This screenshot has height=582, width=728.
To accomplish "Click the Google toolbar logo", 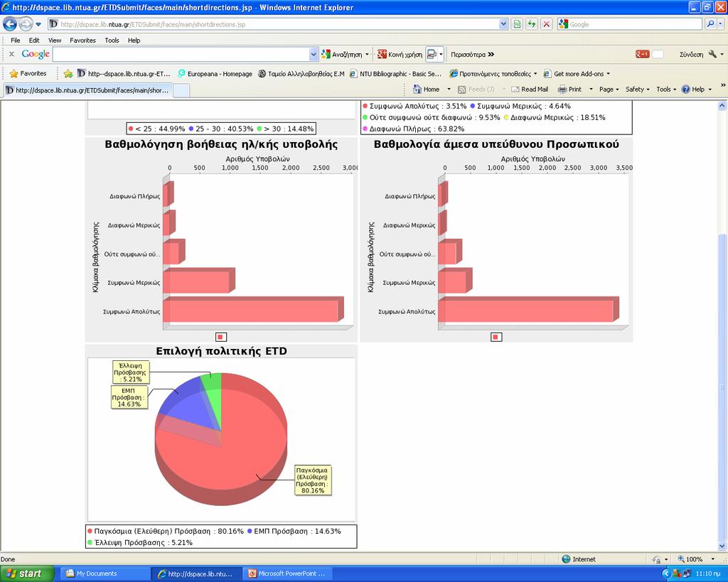I will click(36, 54).
